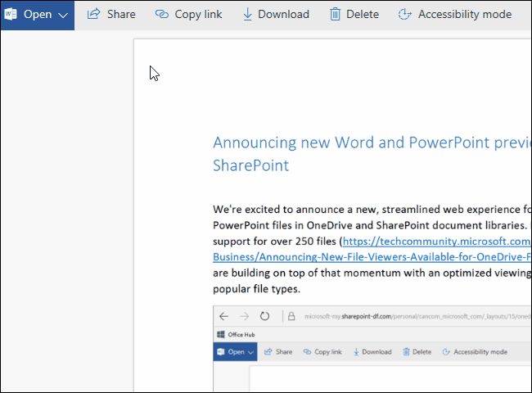Click the Open label in top toolbar
The width and height of the screenshot is (532, 393).
38,14
